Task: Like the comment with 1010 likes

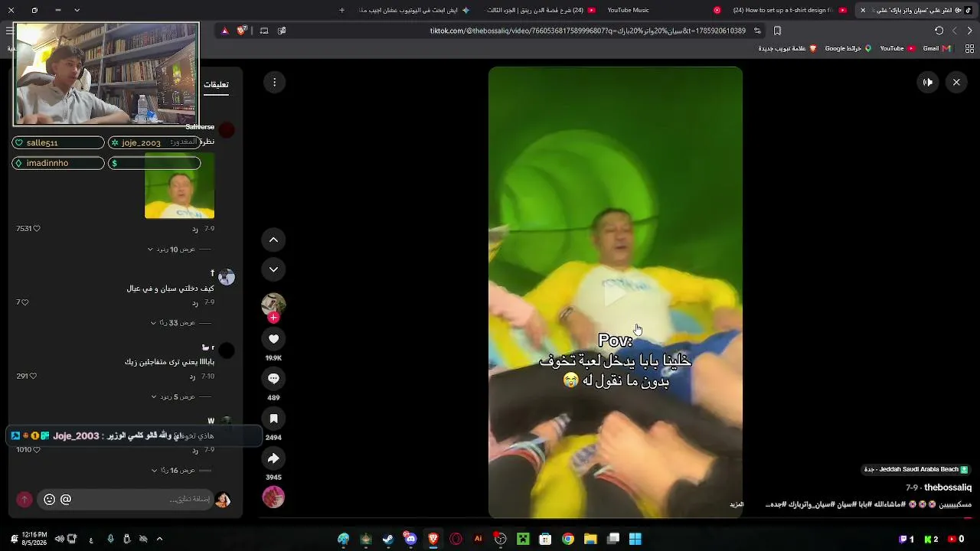Action: 36,449
